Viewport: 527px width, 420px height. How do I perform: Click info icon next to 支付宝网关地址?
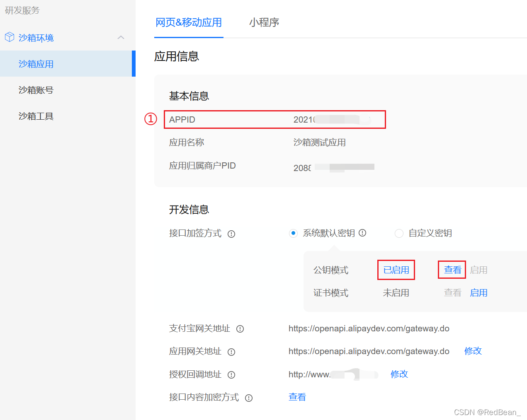click(240, 329)
